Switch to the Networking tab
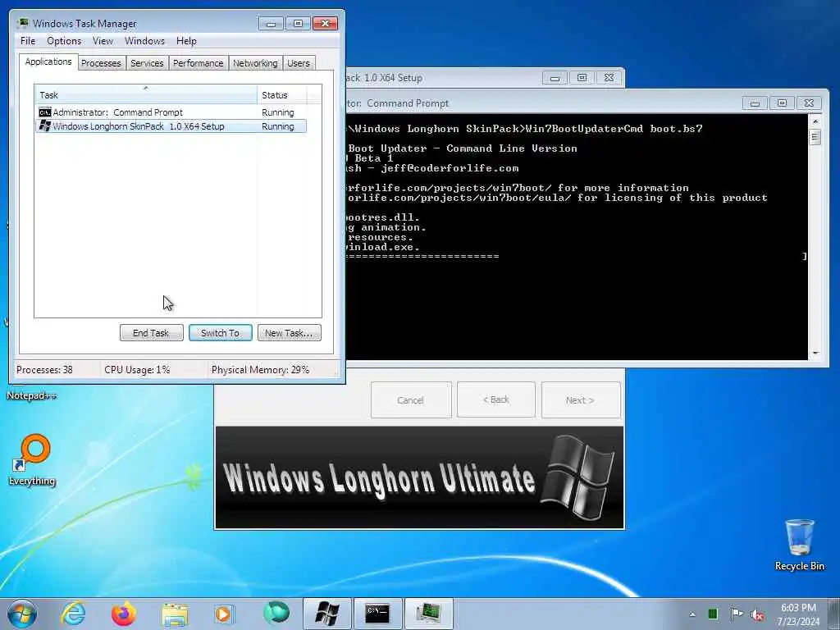Image resolution: width=840 pixels, height=630 pixels. tap(255, 63)
